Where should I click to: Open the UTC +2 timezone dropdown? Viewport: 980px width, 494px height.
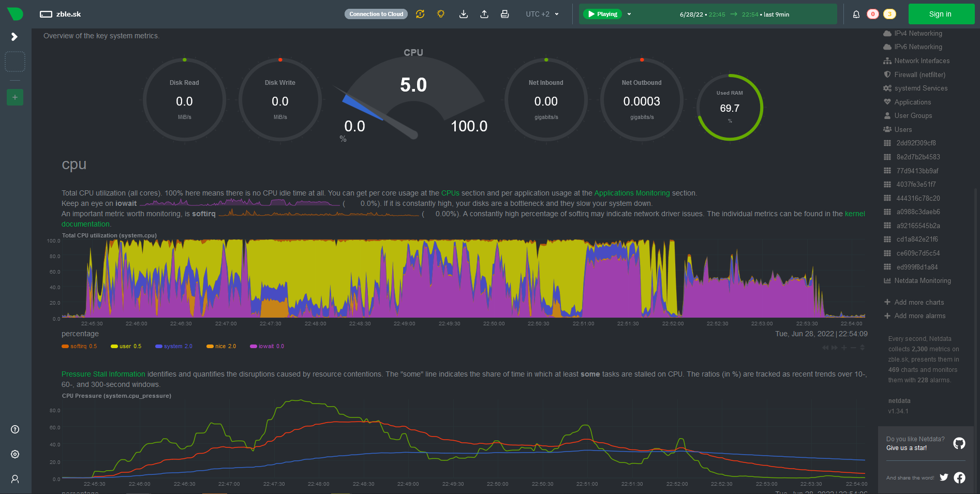[x=542, y=14]
